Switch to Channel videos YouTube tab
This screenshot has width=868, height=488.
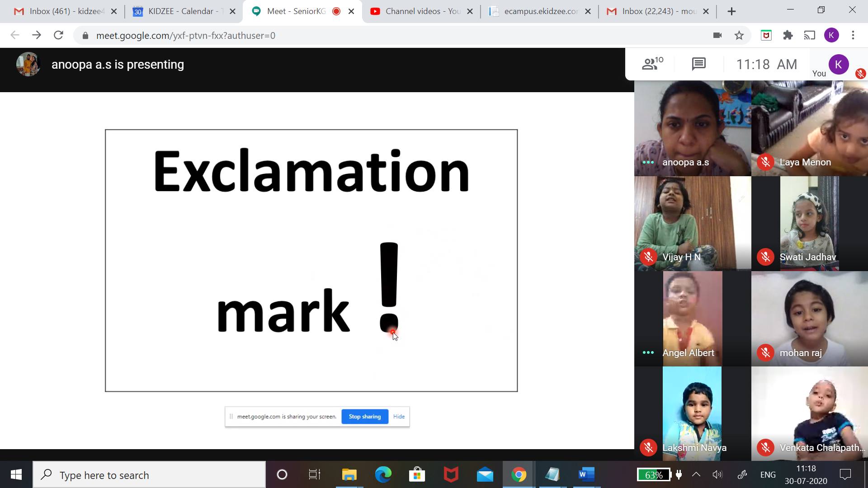click(416, 11)
